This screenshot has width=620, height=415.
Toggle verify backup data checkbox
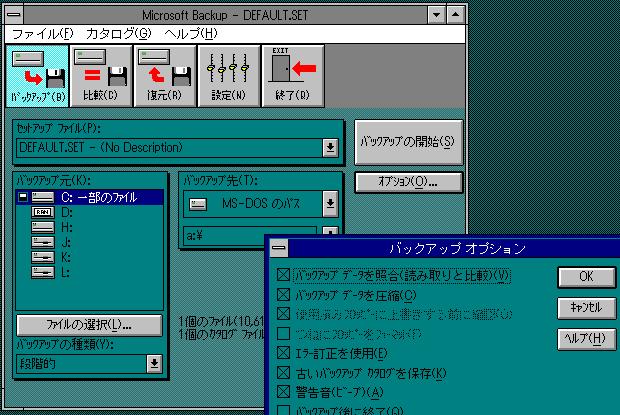coord(284,274)
